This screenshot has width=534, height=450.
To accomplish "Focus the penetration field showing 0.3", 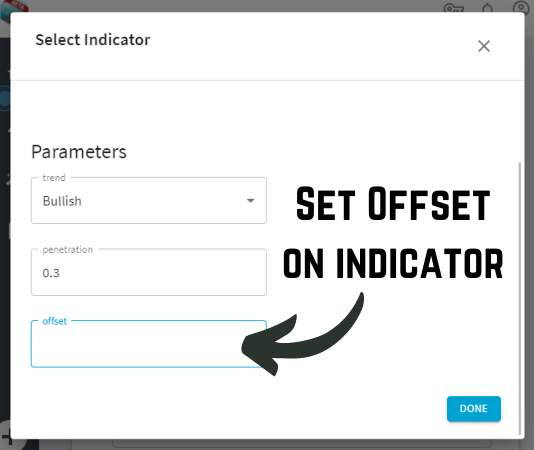I will [x=148, y=273].
